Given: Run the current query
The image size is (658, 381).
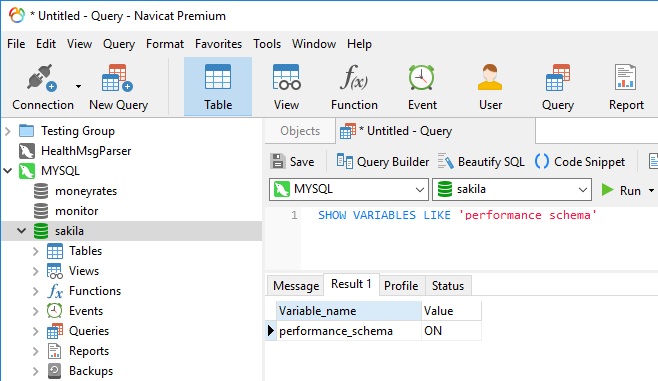Looking at the screenshot, I should click(621, 190).
